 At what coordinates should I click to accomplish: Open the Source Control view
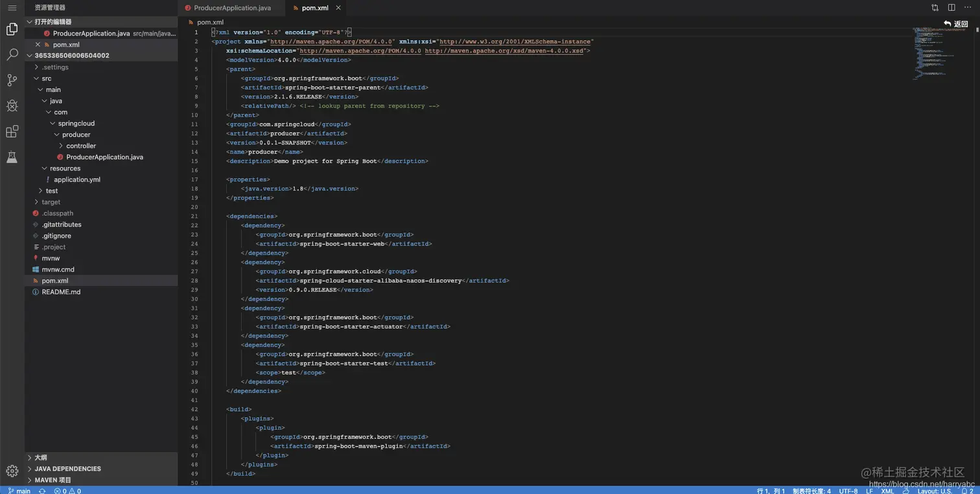pyautogui.click(x=12, y=80)
